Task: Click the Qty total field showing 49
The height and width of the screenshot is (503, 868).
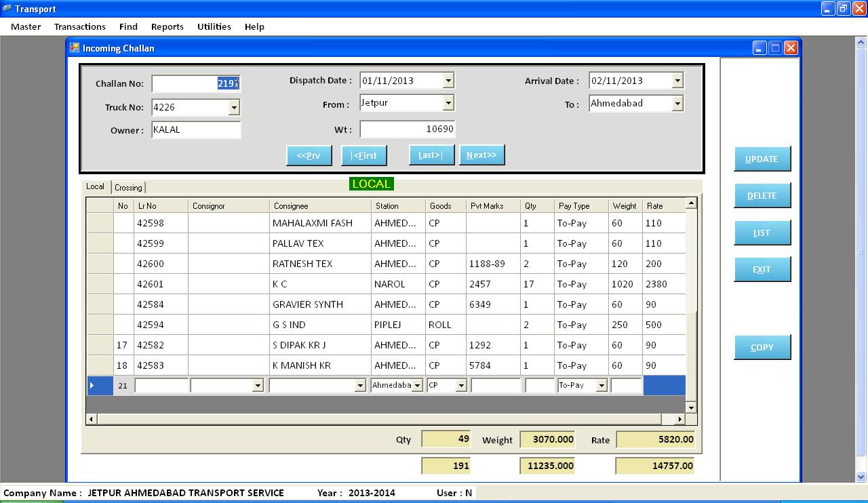Action: pyautogui.click(x=446, y=439)
